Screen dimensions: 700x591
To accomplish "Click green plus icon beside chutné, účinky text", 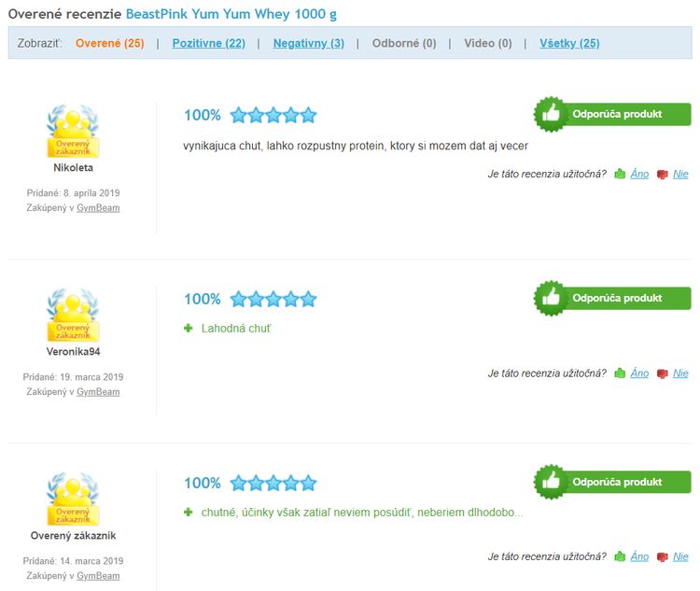I will [x=188, y=513].
